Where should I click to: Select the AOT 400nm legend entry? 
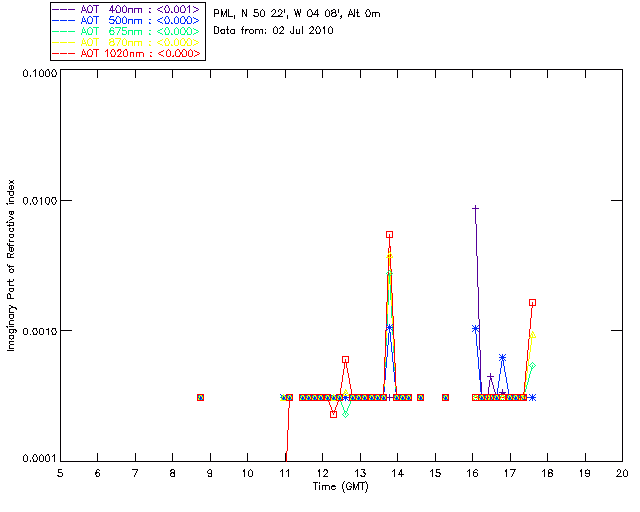(x=126, y=9)
